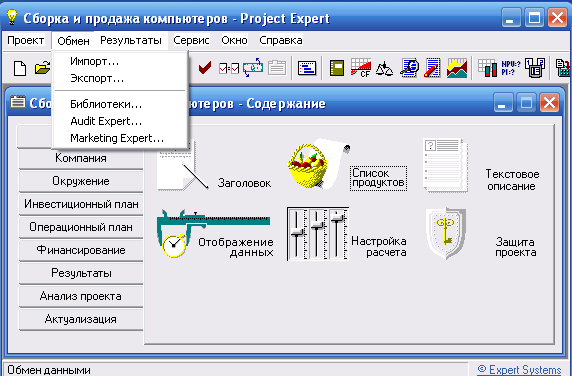This screenshot has width=572, height=376.
Task: Click the Заголовок label text
Action: pyautogui.click(x=244, y=183)
